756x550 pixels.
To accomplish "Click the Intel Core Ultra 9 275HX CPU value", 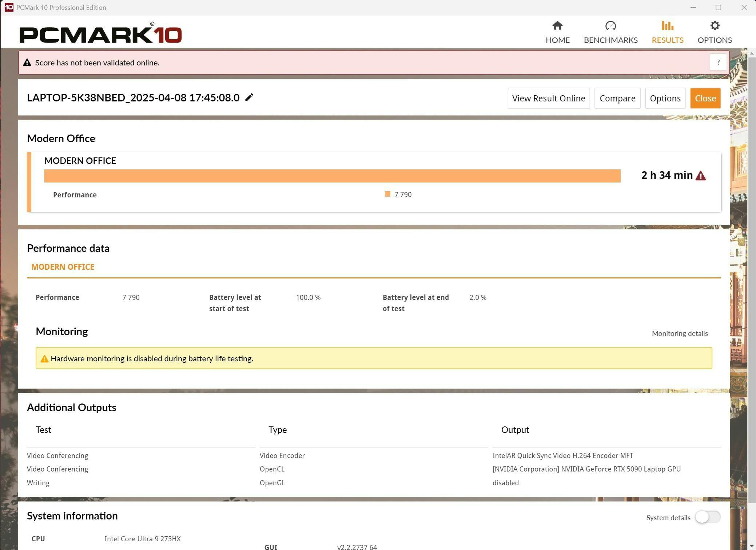I will 143,539.
